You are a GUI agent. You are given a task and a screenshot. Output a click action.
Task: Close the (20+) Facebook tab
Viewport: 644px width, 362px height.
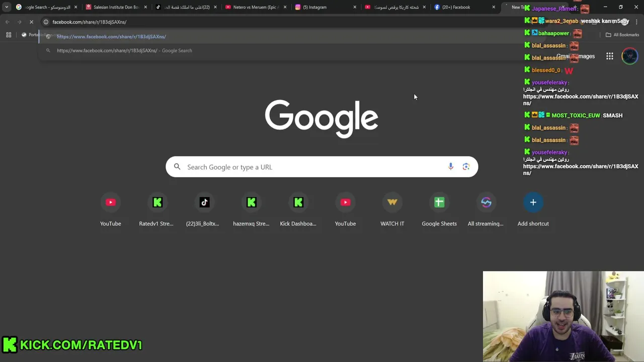(x=494, y=7)
